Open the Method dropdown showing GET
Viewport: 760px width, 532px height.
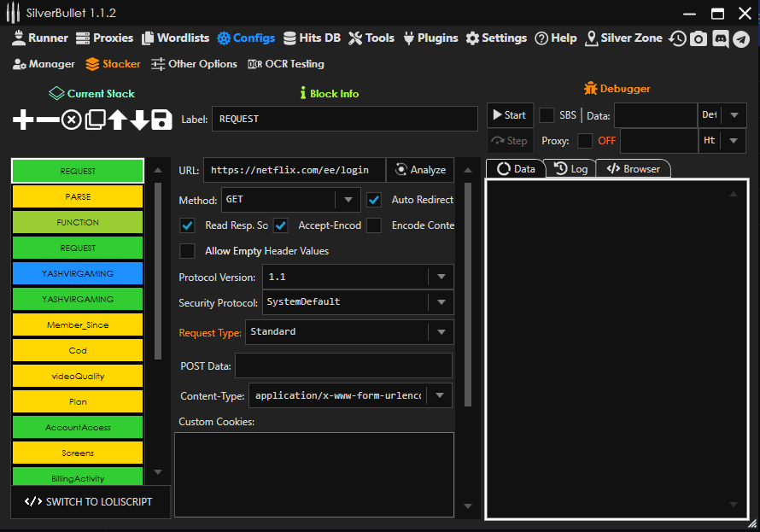point(347,201)
